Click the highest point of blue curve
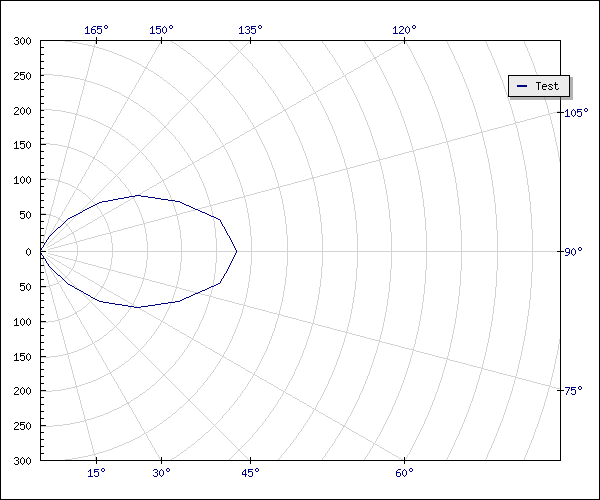The width and height of the screenshot is (600, 500). pos(137,195)
